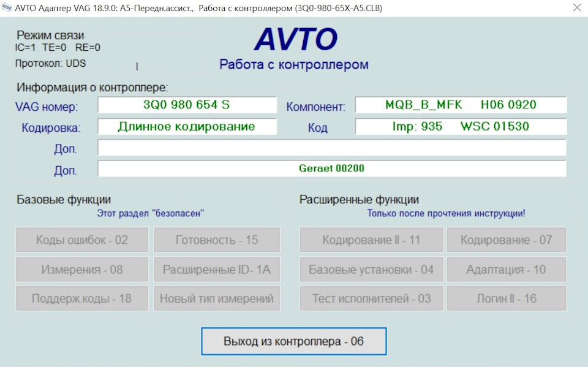The width and height of the screenshot is (588, 367).
Task: Open the Адаптация - 10 function
Action: coord(507,269)
